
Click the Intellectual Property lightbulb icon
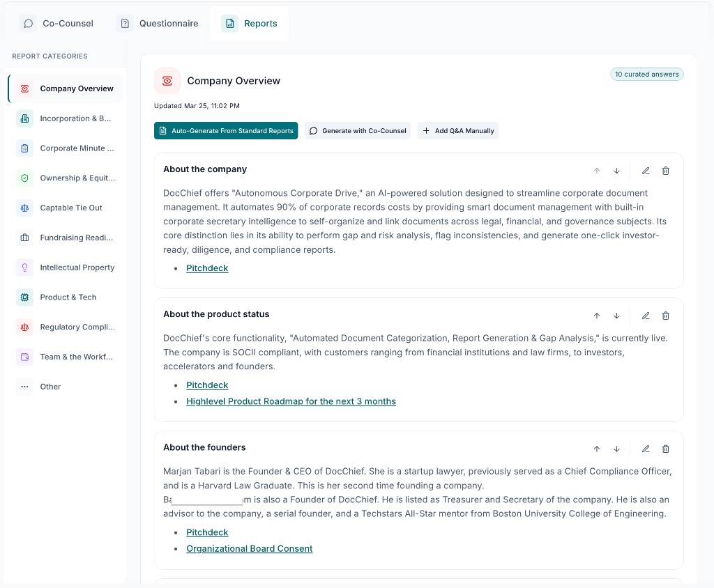pos(25,268)
